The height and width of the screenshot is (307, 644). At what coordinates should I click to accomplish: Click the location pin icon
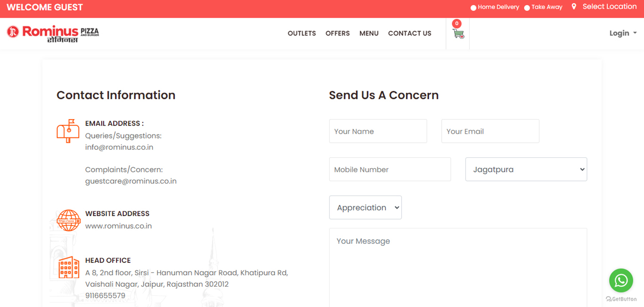[574, 7]
